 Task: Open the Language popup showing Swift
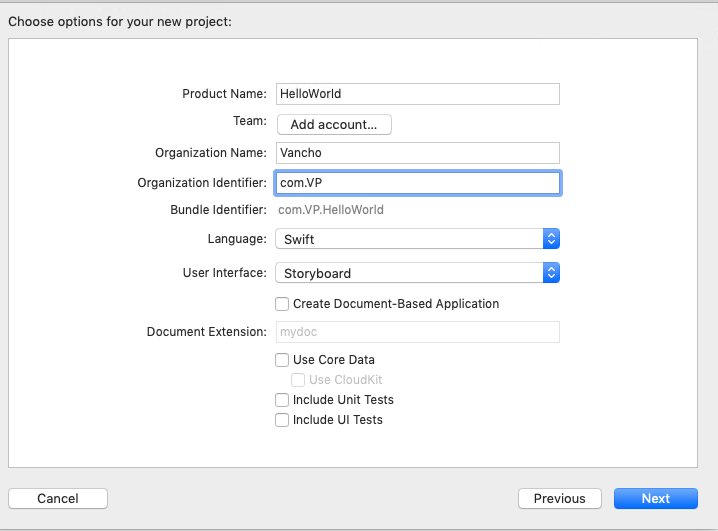pyautogui.click(x=417, y=239)
